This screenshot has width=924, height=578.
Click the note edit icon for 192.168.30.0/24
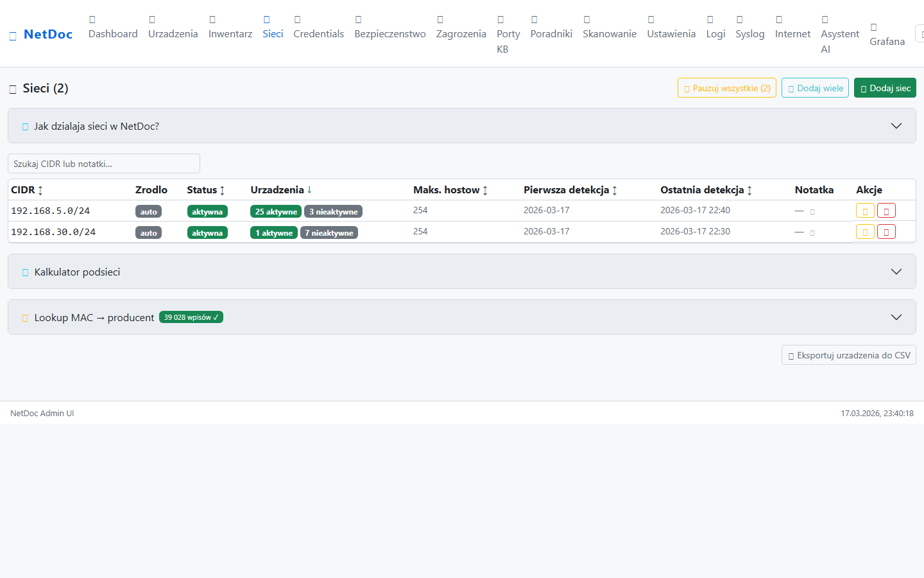812,232
